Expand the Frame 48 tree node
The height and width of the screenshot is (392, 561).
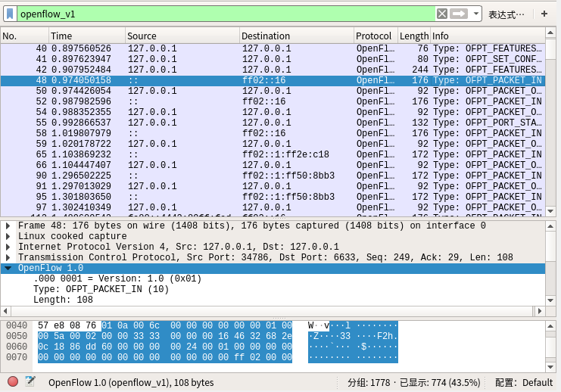click(x=8, y=226)
